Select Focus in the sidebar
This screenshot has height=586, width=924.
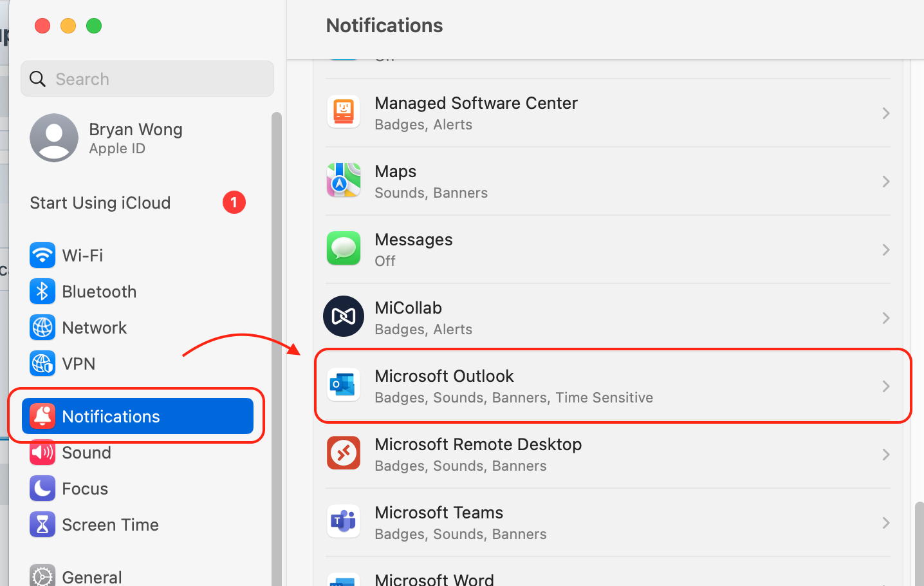click(138, 488)
